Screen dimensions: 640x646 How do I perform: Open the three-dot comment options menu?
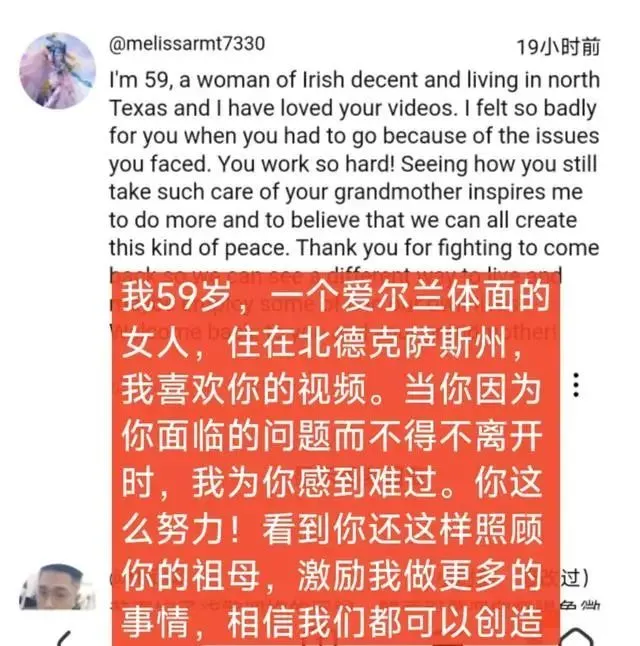tap(576, 385)
